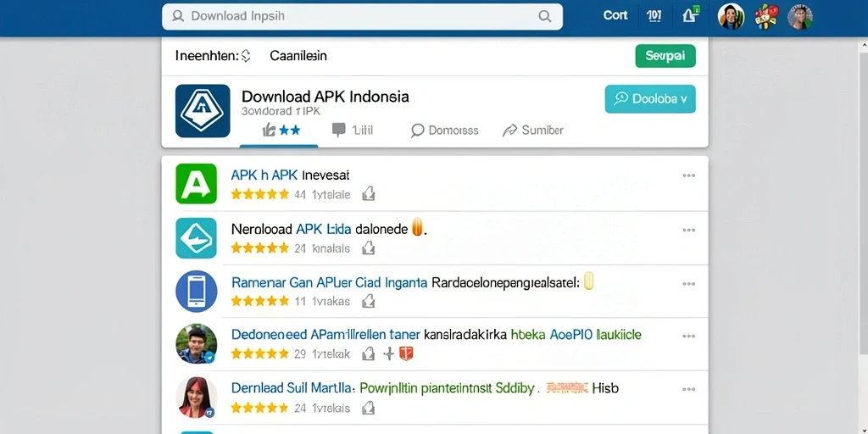Open the green A app icon
Image resolution: width=868 pixels, height=434 pixels.
(x=196, y=184)
